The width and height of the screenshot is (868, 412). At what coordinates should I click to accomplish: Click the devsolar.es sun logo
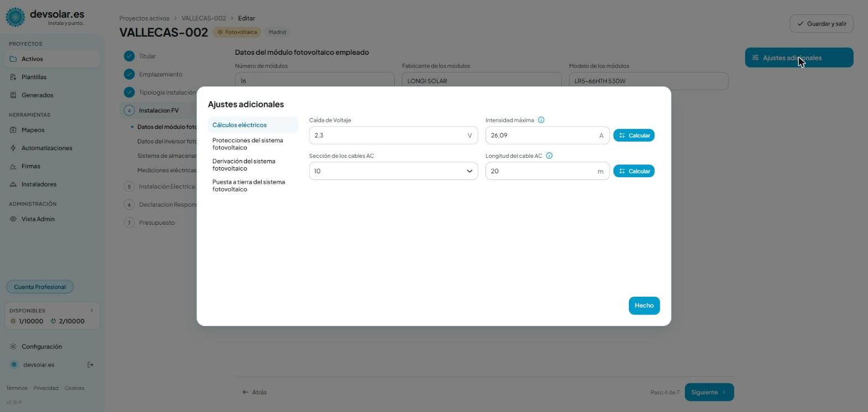coord(15,17)
